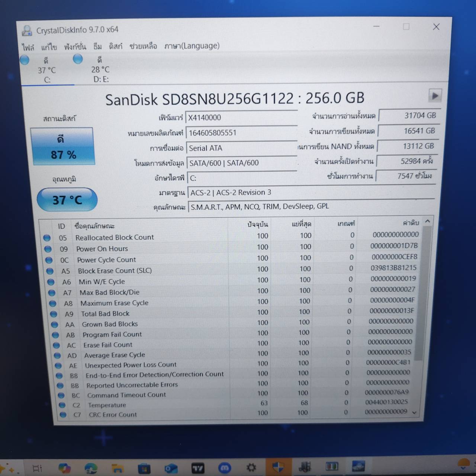Click status dot for Erase Fail Count

click(x=57, y=345)
